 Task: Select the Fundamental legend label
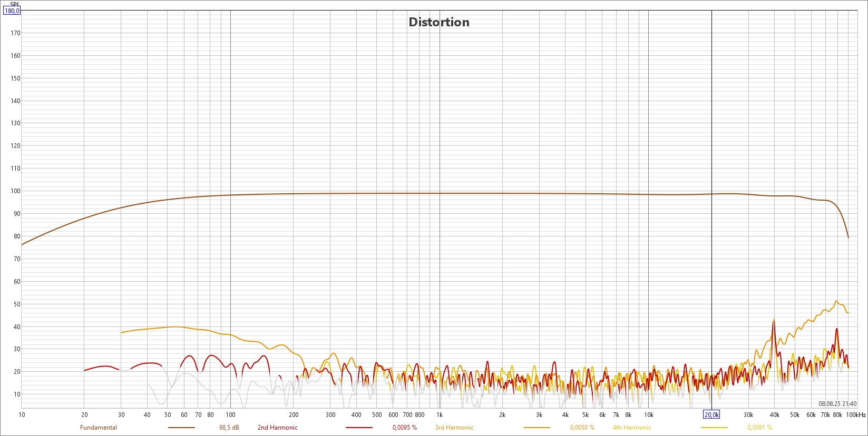(99, 428)
